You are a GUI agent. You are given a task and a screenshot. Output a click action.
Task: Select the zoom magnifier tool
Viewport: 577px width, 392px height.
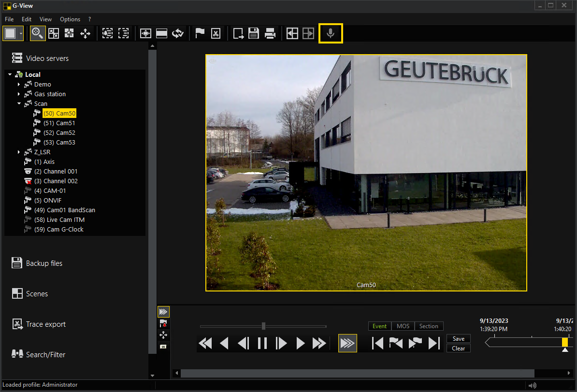tap(37, 33)
